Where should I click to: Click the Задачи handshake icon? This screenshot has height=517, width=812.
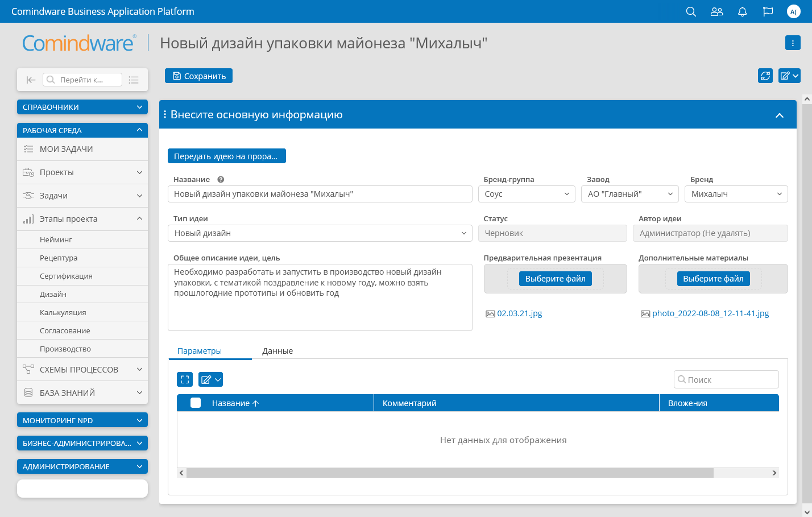click(x=28, y=196)
